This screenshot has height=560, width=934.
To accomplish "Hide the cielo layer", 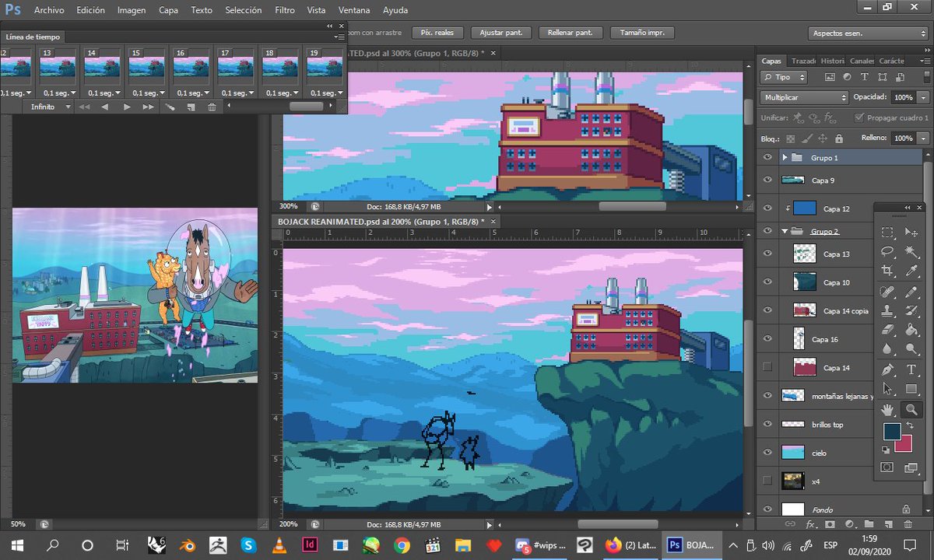I will coord(767,452).
